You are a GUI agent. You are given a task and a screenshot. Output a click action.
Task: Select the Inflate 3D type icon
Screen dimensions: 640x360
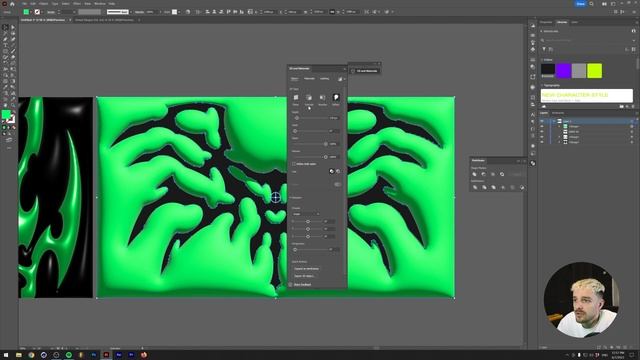(x=336, y=98)
